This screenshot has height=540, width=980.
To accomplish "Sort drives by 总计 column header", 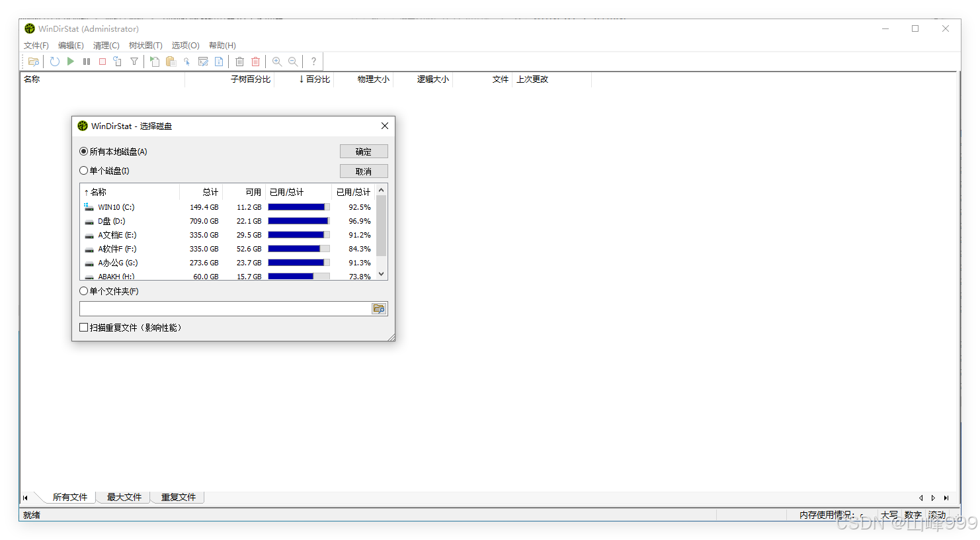I will pos(201,192).
